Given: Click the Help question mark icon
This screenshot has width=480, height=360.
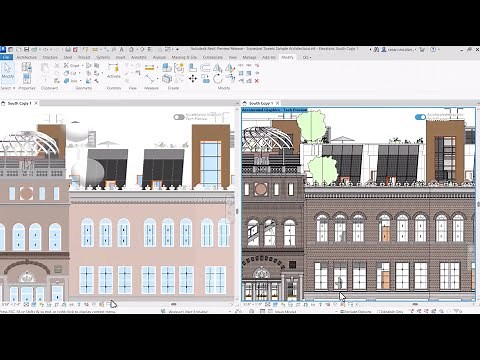Looking at the screenshot, I should (x=433, y=49).
